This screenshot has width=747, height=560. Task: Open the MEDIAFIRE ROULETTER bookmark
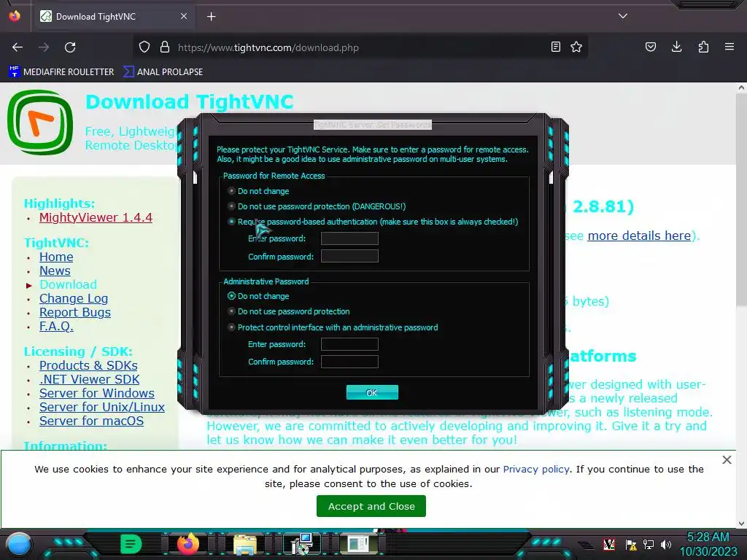click(61, 72)
